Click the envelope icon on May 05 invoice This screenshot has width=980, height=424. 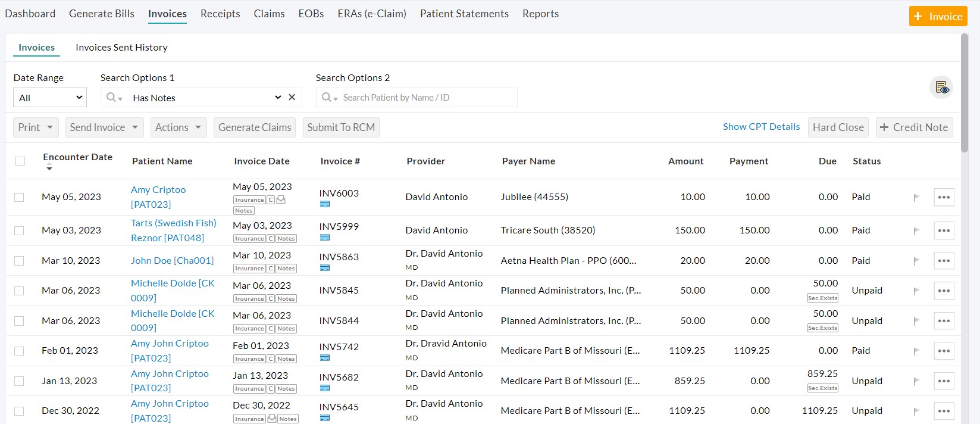pyautogui.click(x=281, y=200)
